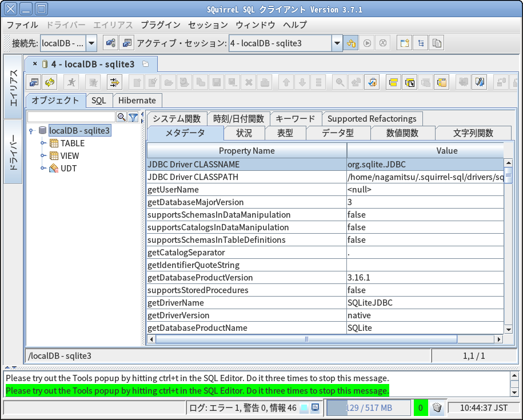Screen dimensions: 523x420
Task: Click the yellow box with clipboard icon
Action: 442,82
